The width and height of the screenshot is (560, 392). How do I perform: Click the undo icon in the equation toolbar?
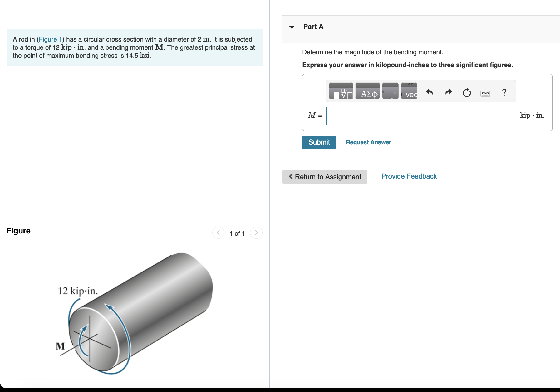click(x=430, y=92)
